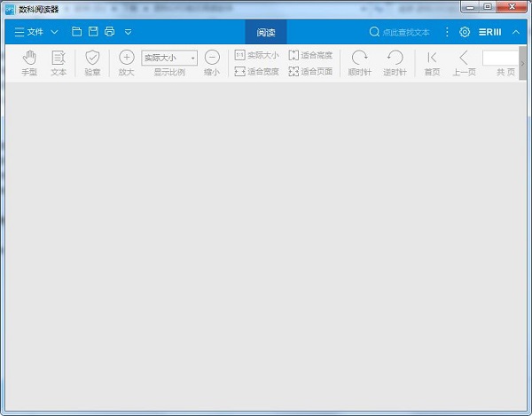
Task: Collapse the ribbon with the up chevron
Action: click(x=516, y=32)
